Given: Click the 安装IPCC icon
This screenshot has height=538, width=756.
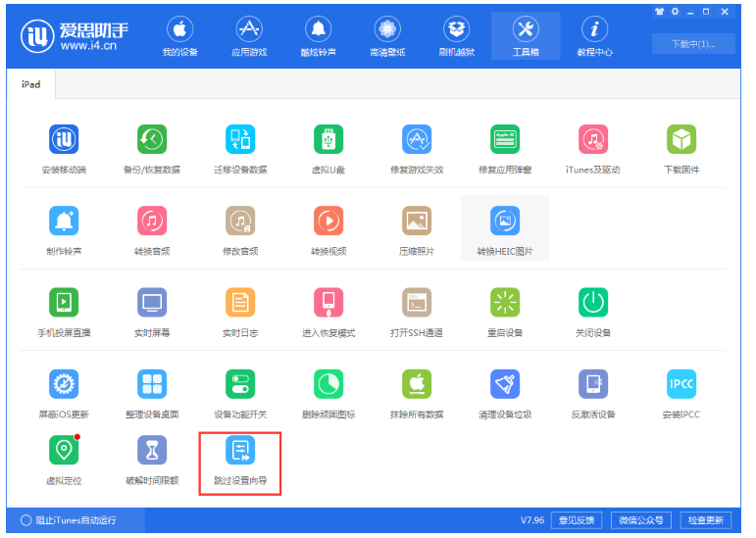Looking at the screenshot, I should (x=681, y=384).
